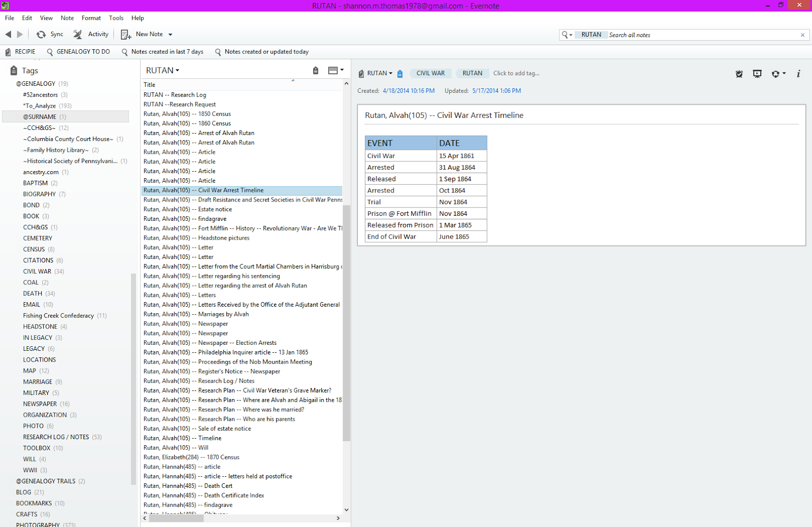Create a note with New Note icon
This screenshot has height=527, width=812.
126,35
